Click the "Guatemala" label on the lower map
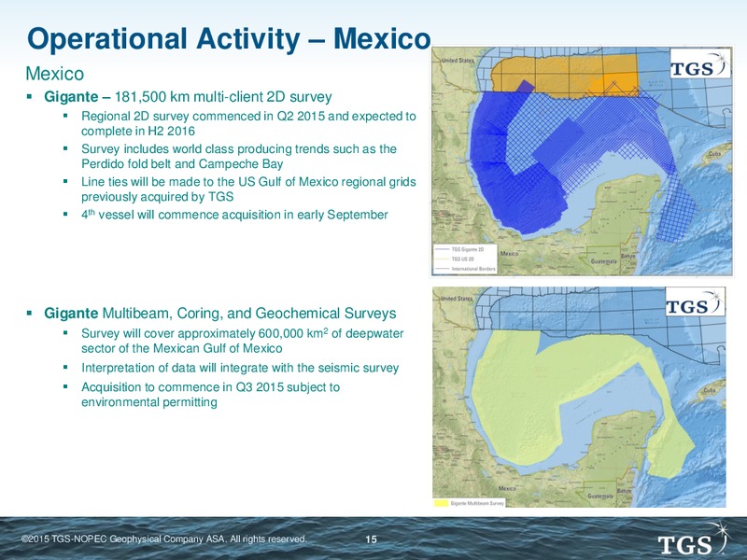The width and height of the screenshot is (747, 560). (600, 496)
